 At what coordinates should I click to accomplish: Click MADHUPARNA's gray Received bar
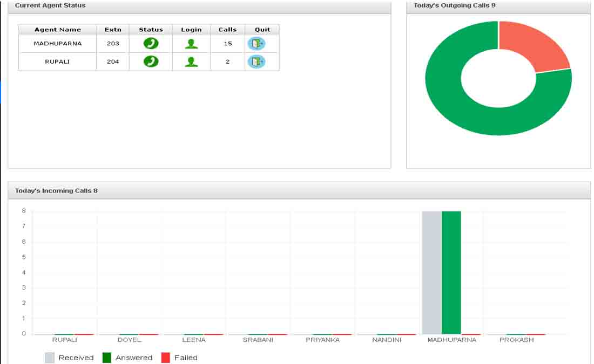(x=431, y=272)
